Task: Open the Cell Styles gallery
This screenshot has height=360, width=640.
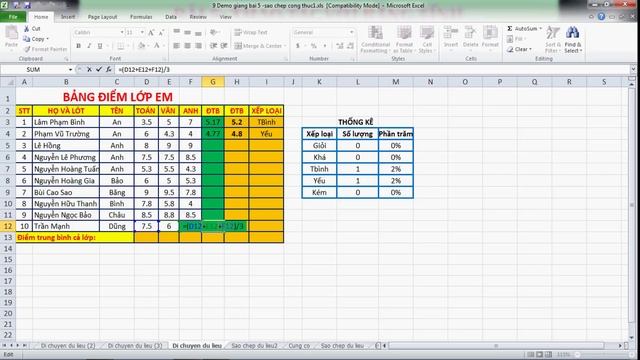Action: (x=427, y=39)
